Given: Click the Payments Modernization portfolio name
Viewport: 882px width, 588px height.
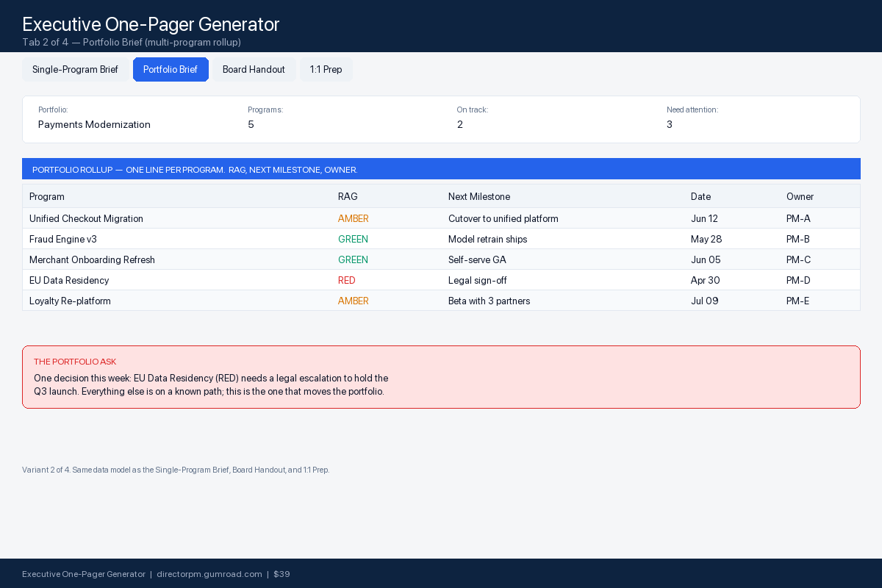Looking at the screenshot, I should click(94, 125).
